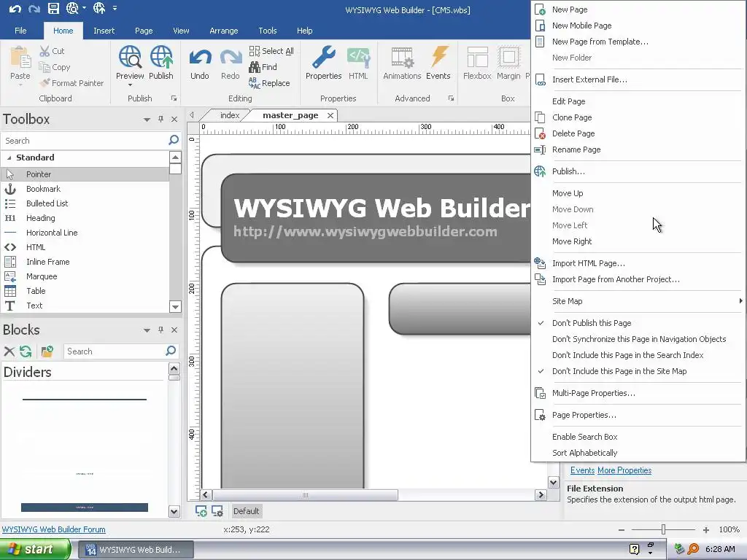Open the Preview dropdown arrow
The width and height of the screenshot is (747, 560).
coord(130,86)
